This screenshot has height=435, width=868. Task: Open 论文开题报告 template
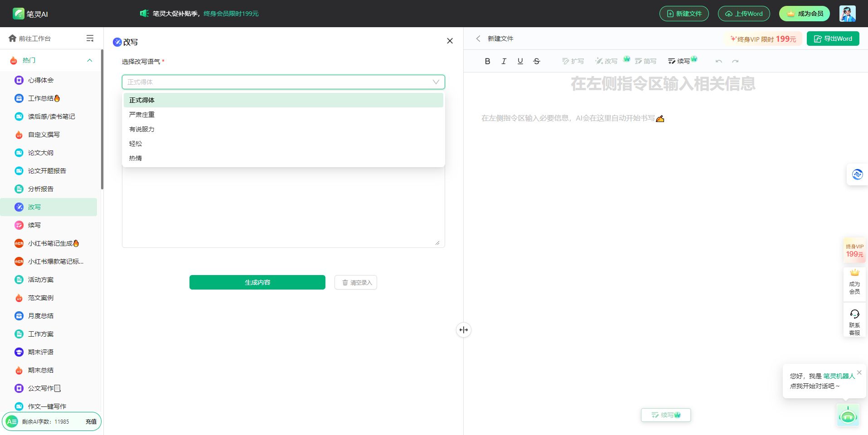(48, 171)
